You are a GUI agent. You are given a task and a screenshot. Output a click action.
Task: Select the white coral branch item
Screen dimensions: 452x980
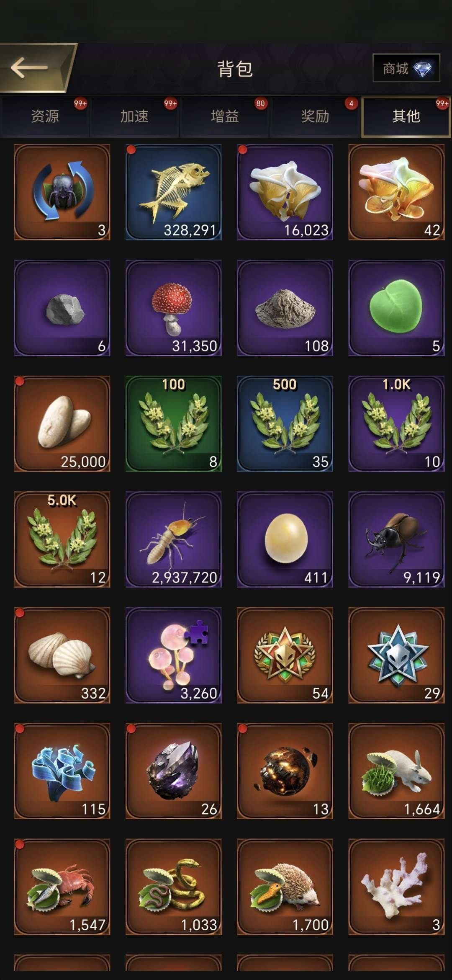click(396, 887)
